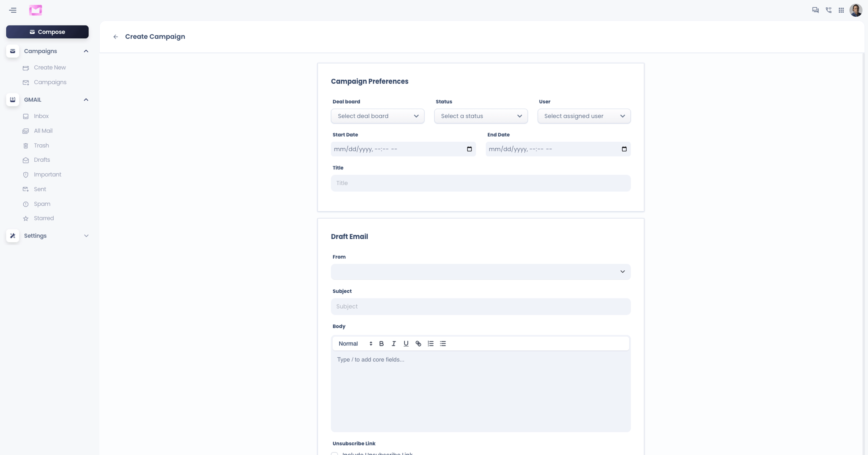The width and height of the screenshot is (868, 455).
Task: Click the Bold formatting icon
Action: click(381, 344)
